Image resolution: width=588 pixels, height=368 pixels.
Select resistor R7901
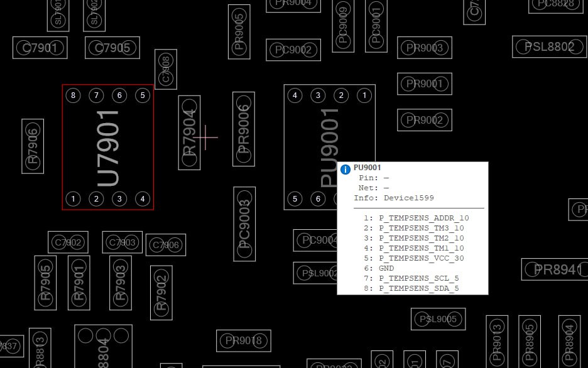[79, 283]
